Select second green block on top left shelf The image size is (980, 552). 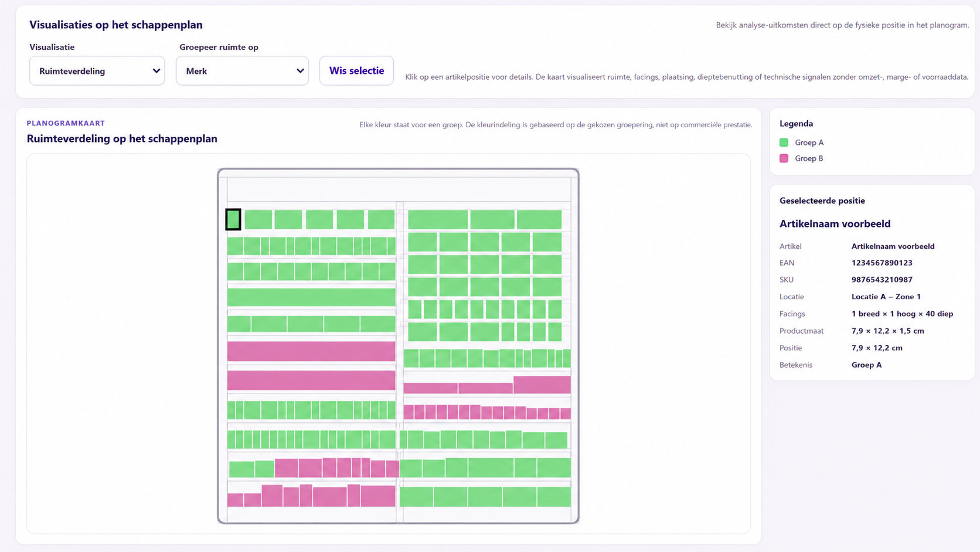click(x=258, y=219)
